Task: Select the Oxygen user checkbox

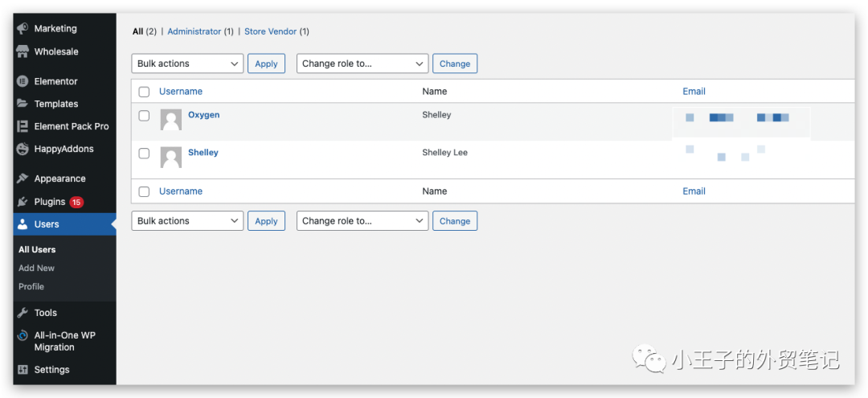Action: 144,116
